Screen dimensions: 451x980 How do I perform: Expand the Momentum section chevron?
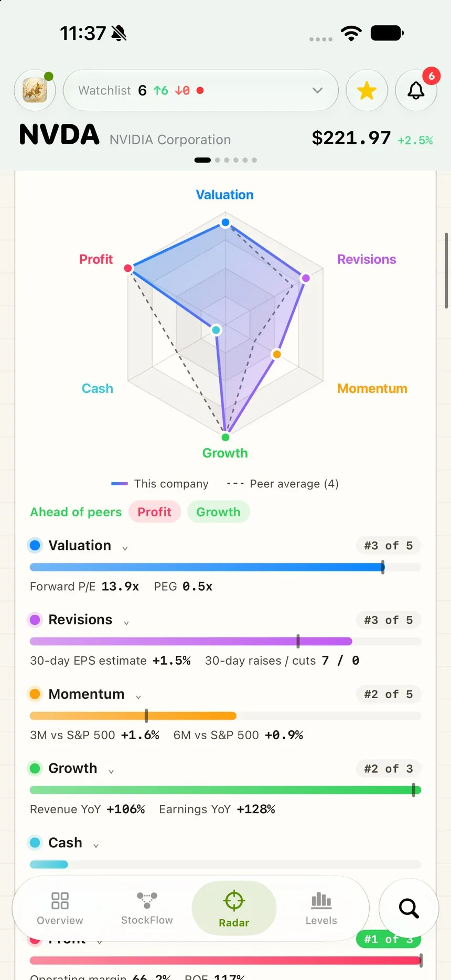pos(138,697)
